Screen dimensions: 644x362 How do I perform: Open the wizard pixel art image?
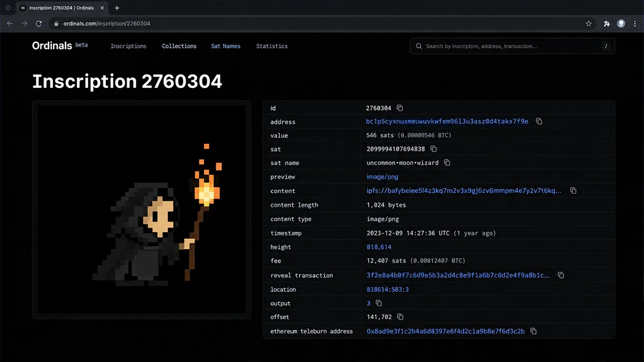point(142,210)
